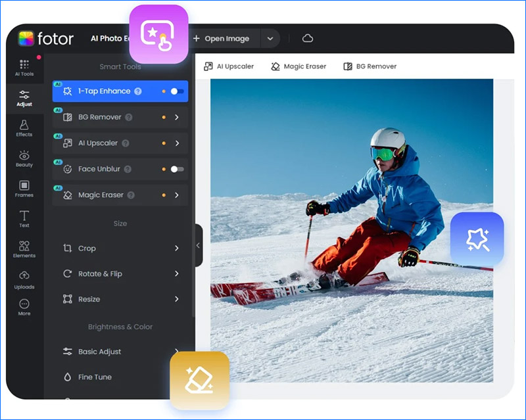Select AI Upscaler in the top toolbar
The image size is (526, 420).
(229, 66)
